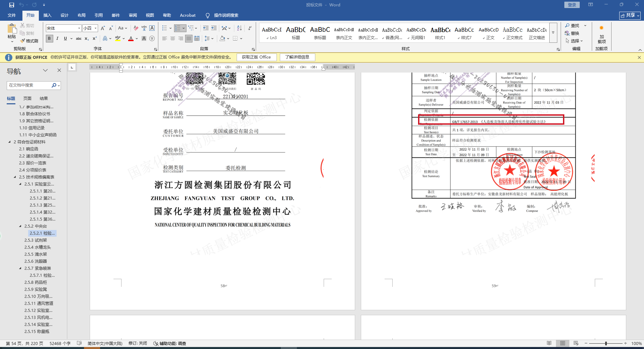Toggle superscript formatting

(95, 38)
